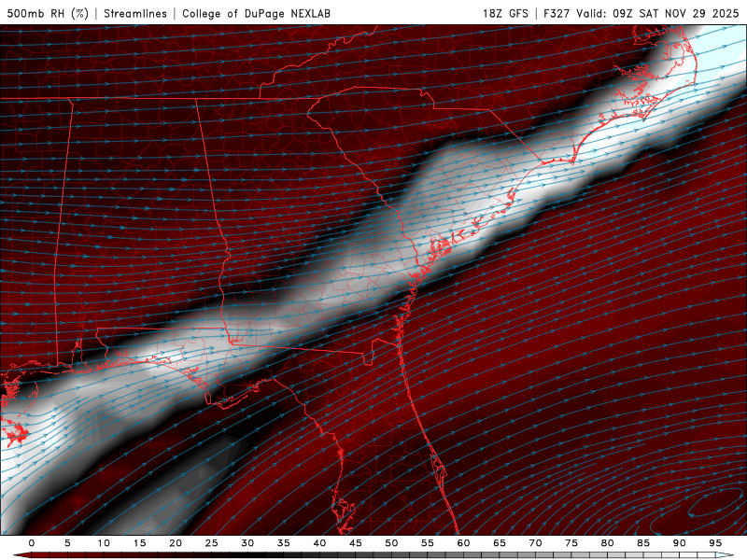Click the 'F327' forecast hour text

(x=557, y=13)
